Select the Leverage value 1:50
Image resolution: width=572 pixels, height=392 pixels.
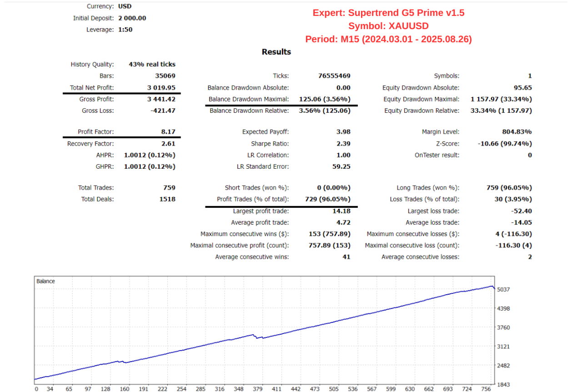pyautogui.click(x=125, y=30)
